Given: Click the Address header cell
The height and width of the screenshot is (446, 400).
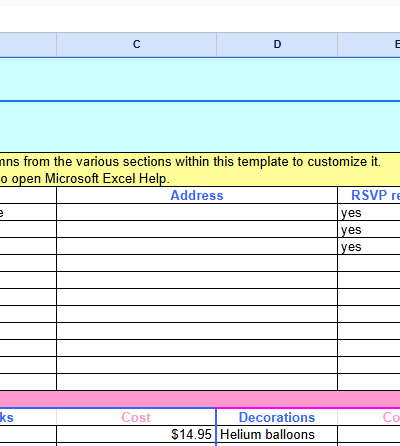Looking at the screenshot, I should [x=197, y=195].
